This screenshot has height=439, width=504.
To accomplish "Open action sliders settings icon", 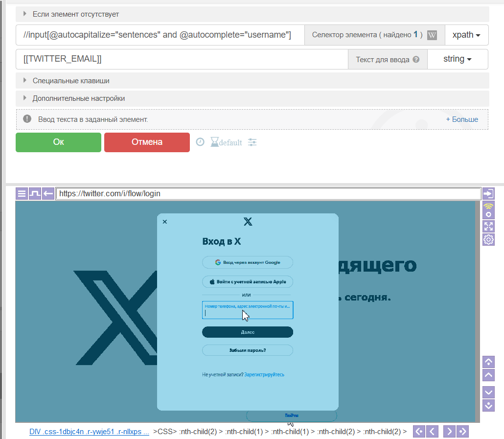I will 252,142.
